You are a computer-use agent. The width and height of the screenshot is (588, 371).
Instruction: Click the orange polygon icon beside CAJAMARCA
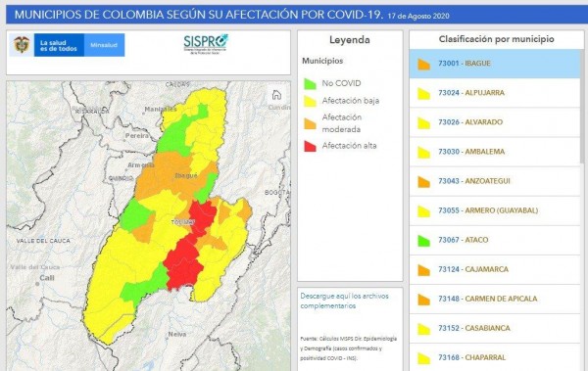[x=423, y=270]
